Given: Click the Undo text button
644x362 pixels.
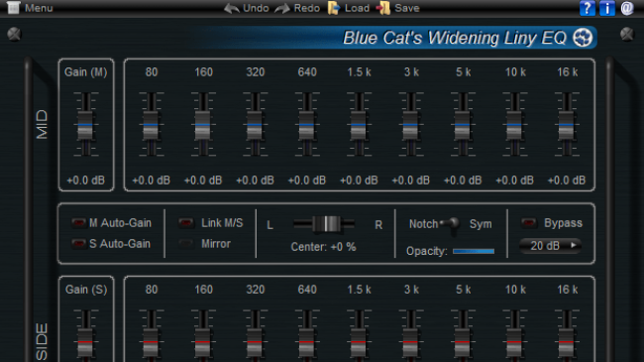Looking at the screenshot, I should (256, 8).
